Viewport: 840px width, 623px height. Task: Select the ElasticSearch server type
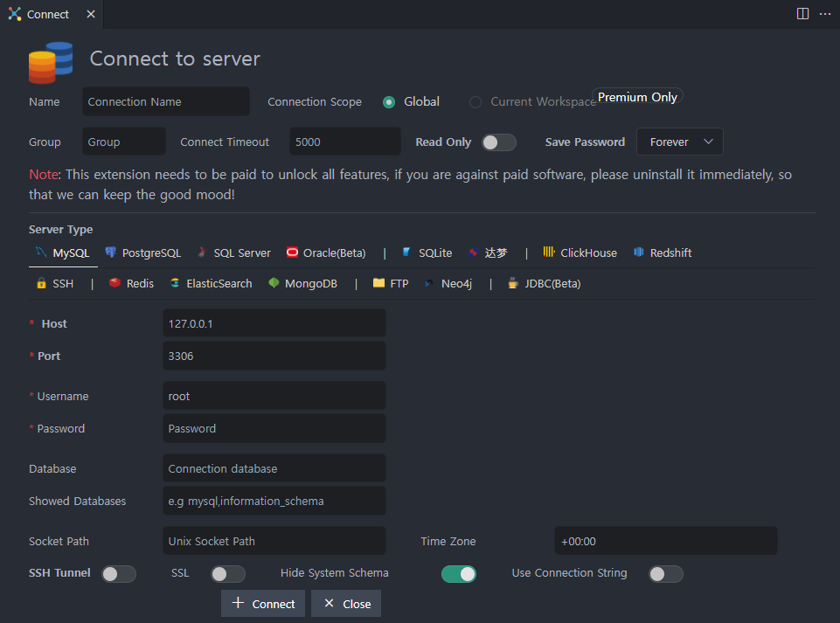pos(211,283)
